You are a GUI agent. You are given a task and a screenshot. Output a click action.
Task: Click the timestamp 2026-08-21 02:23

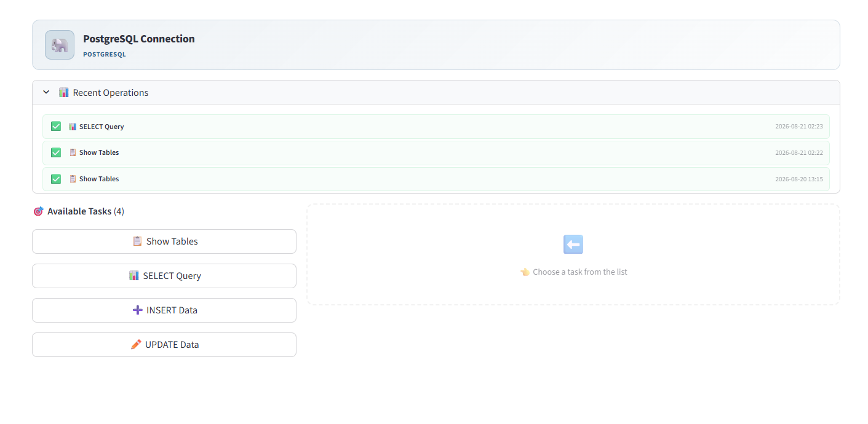click(x=799, y=127)
